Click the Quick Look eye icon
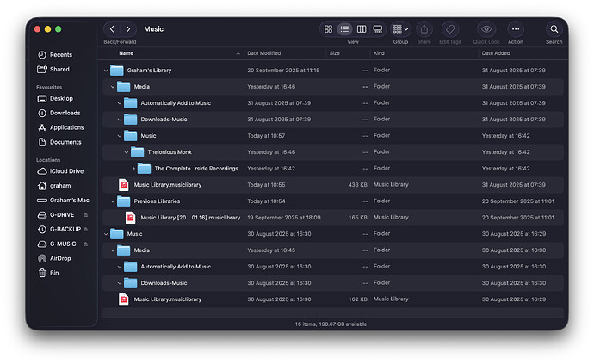The image size is (594, 364). tap(486, 29)
